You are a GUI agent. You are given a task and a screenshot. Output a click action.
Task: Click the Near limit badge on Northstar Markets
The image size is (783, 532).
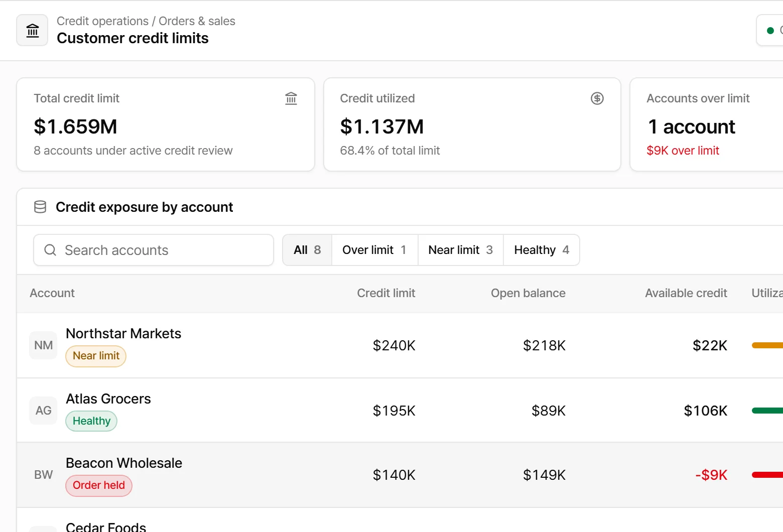point(96,356)
